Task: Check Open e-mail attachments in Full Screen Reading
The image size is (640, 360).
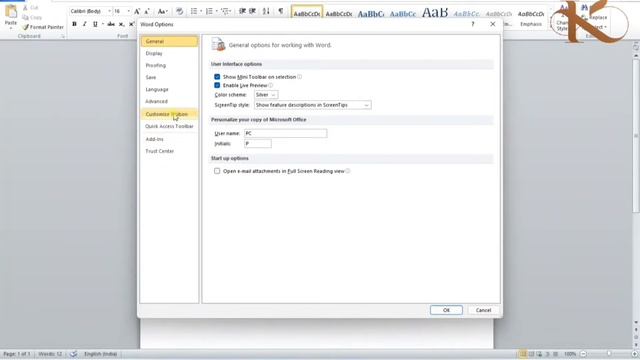Action: coord(217,171)
